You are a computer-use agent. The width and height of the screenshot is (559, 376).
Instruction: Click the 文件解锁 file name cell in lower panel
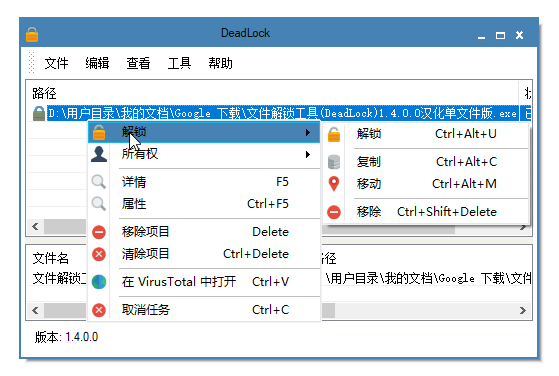(x=59, y=278)
